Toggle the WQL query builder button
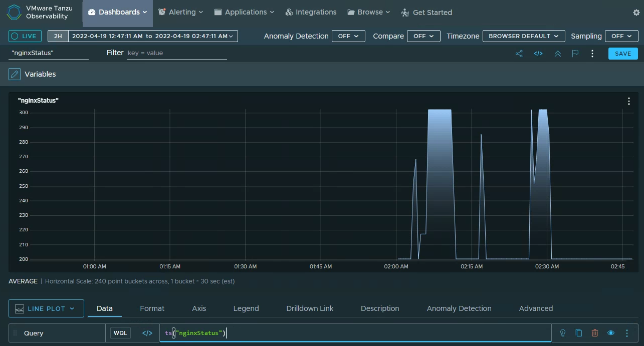 [120, 333]
